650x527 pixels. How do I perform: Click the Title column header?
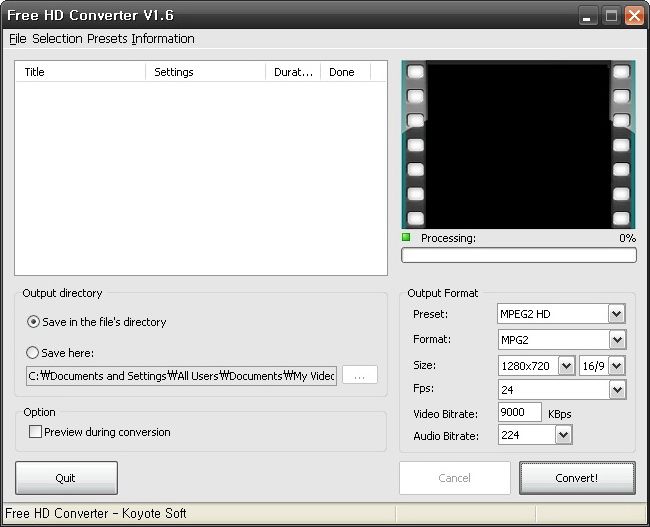80,72
